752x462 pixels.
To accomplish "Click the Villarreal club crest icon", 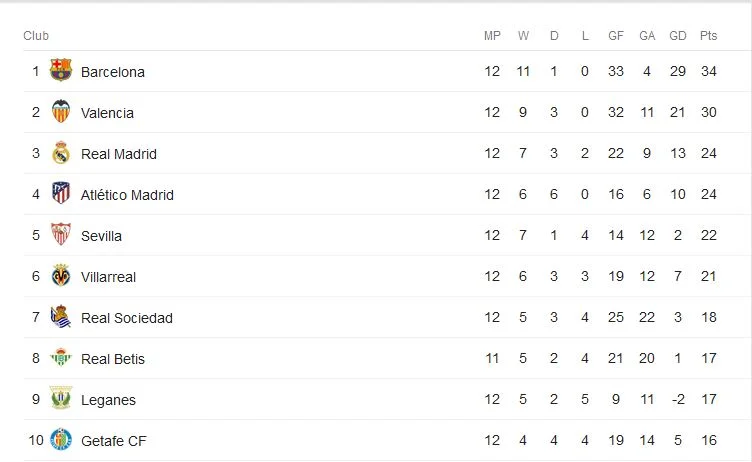I will (x=61, y=276).
